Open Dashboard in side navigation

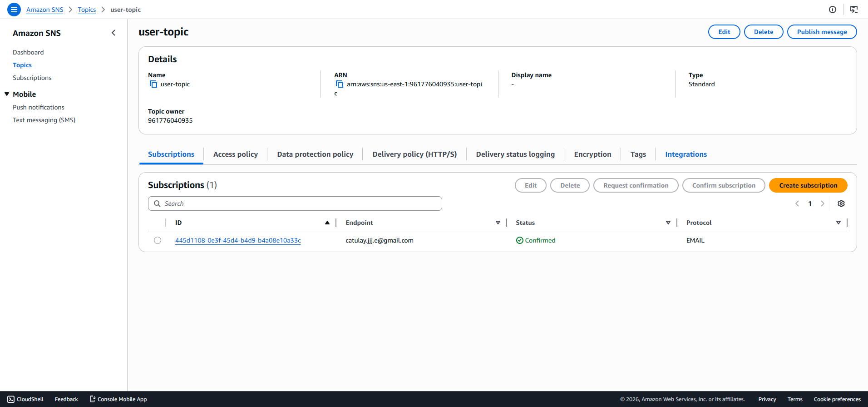[x=28, y=52]
